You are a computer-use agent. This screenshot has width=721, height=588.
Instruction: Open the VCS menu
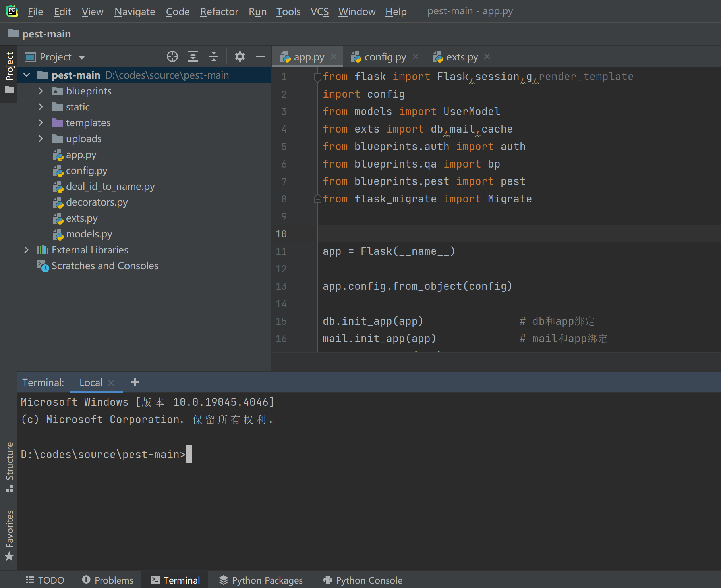pyautogui.click(x=319, y=12)
